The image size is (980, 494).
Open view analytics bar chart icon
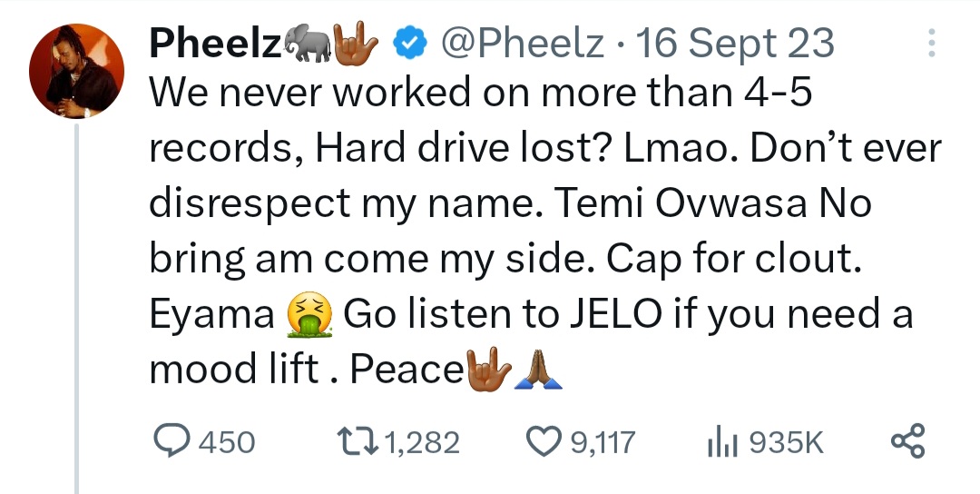[720, 442]
